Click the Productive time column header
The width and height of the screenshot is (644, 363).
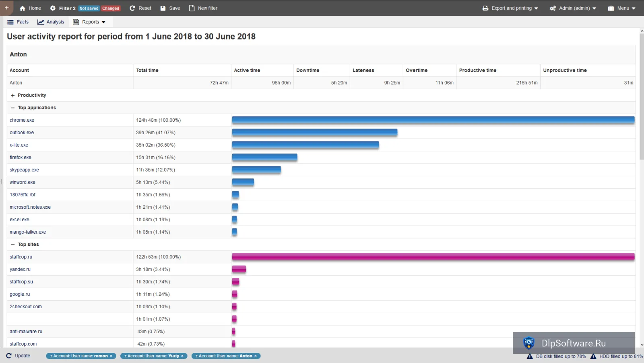tap(478, 71)
